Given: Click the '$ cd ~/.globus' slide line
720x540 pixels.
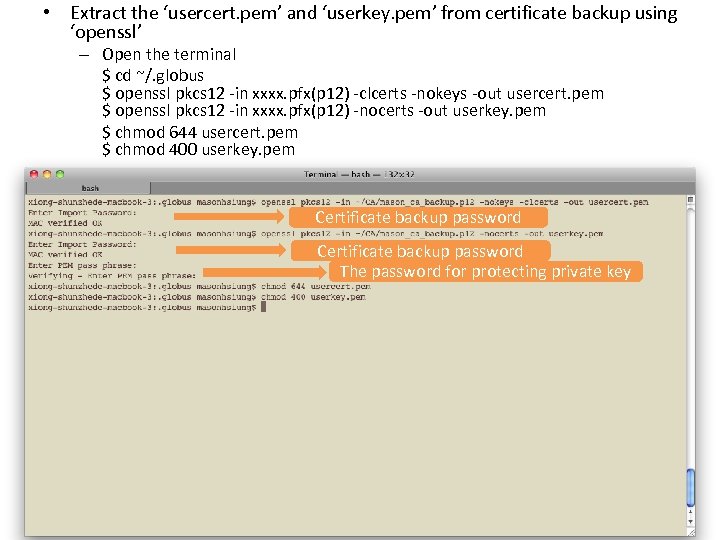Looking at the screenshot, I should [153, 75].
